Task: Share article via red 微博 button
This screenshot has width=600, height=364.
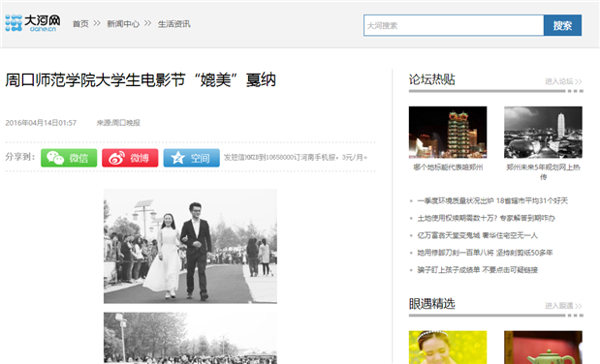Action: 130,158
